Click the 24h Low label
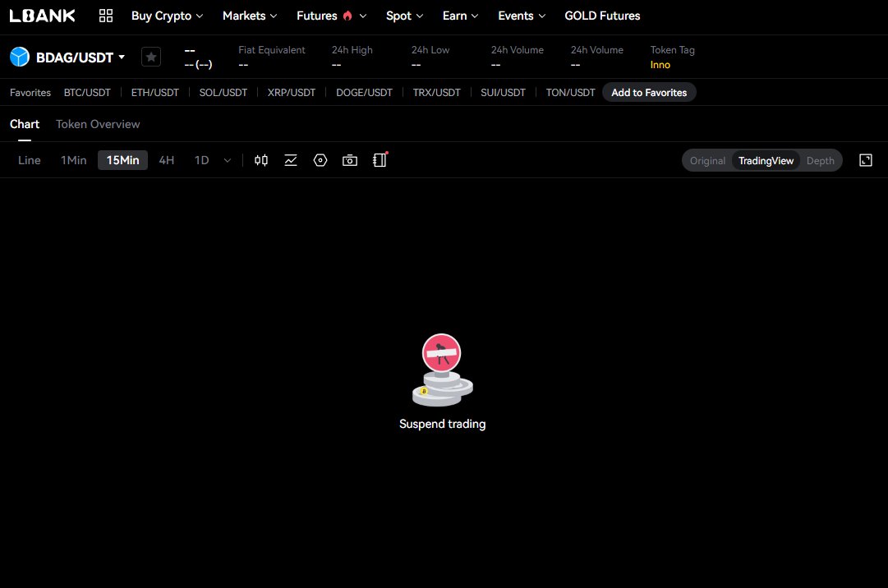 (430, 50)
